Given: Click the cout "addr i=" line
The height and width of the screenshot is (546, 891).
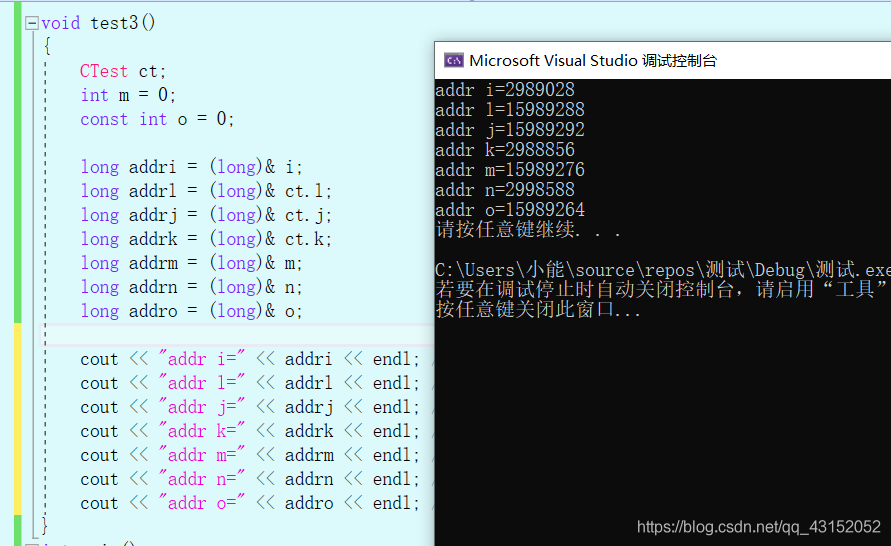Looking at the screenshot, I should coord(250,359).
